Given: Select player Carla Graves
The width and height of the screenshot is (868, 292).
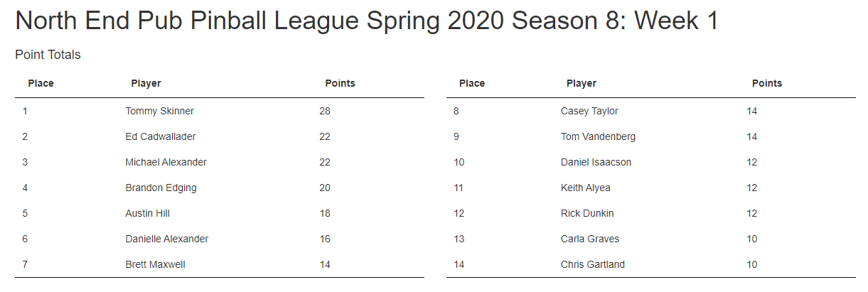Looking at the screenshot, I should point(589,239).
